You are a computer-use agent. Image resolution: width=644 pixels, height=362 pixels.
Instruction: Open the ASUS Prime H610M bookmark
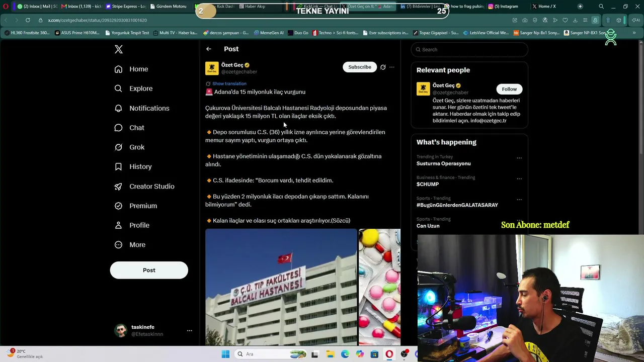tap(77, 33)
